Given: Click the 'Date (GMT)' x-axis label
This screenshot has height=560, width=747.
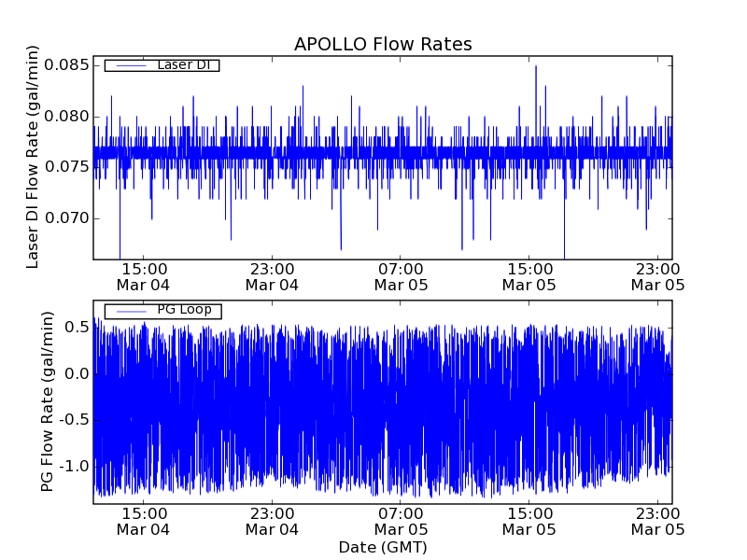Looking at the screenshot, I should coord(383,547).
